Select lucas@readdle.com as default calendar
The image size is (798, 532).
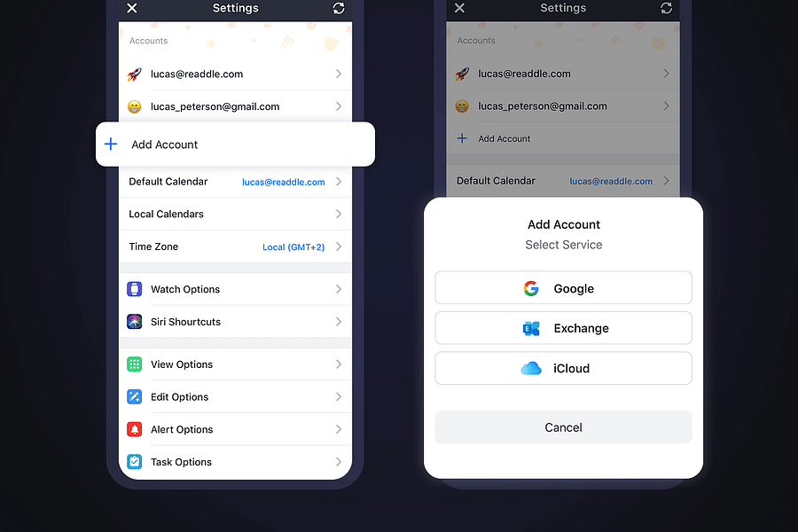click(283, 182)
